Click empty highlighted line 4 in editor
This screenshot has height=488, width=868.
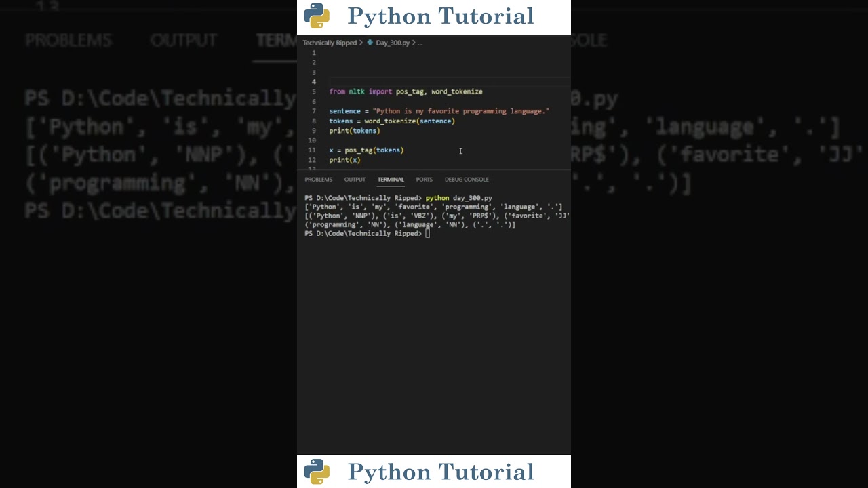pos(449,82)
